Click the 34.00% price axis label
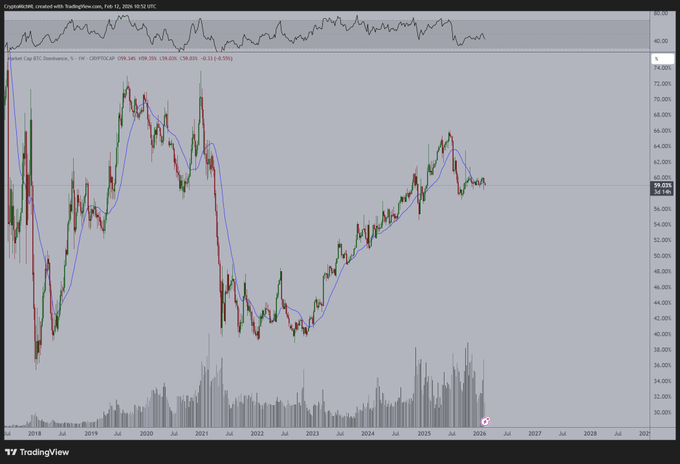The image size is (680, 464). pos(662,381)
